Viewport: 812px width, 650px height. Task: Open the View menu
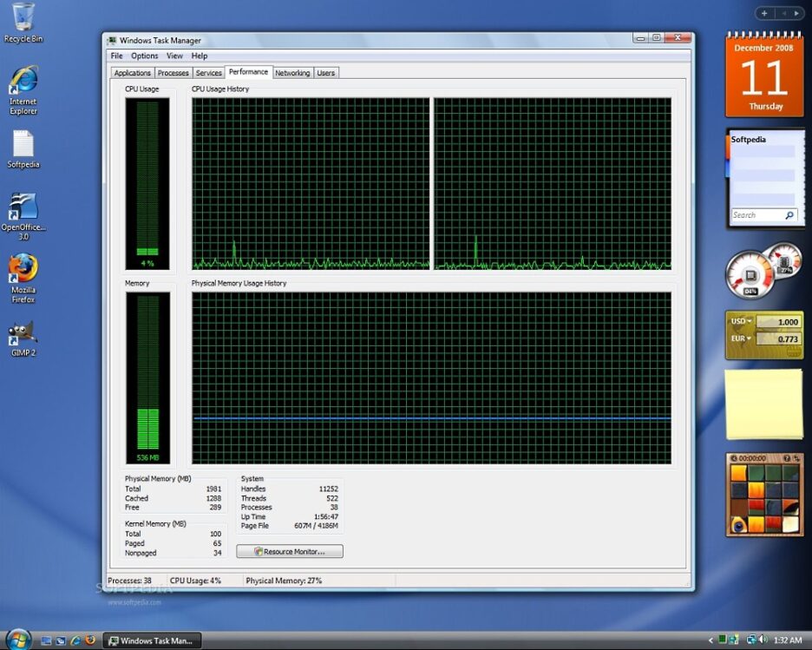(x=174, y=56)
